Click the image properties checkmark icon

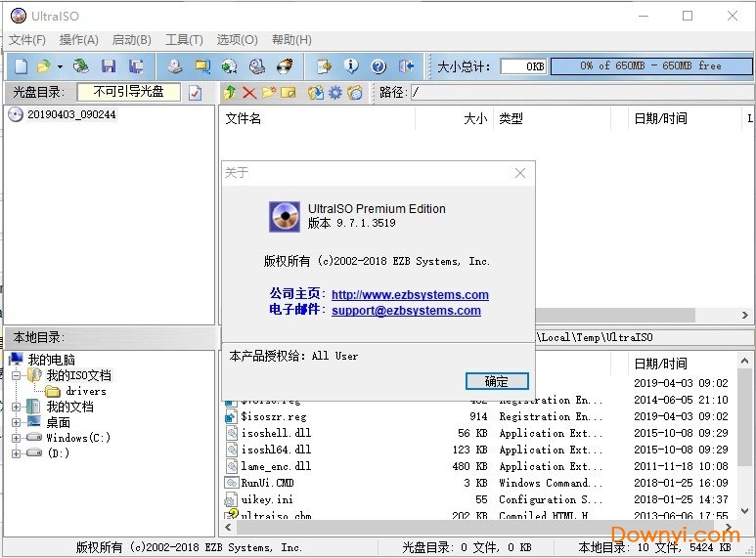click(x=196, y=93)
